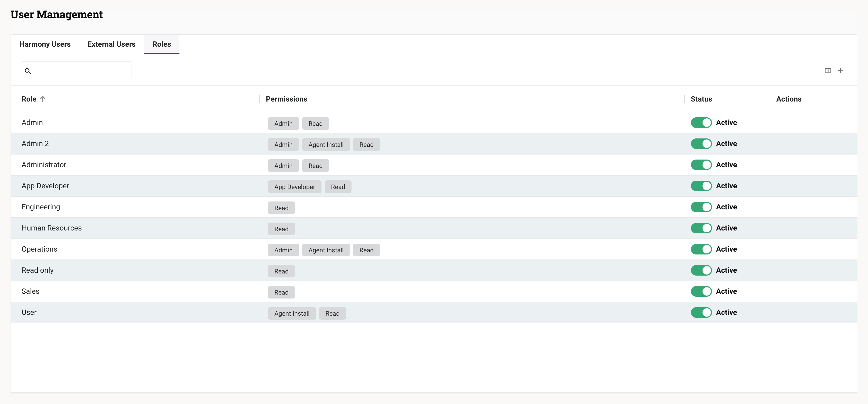Toggle the Admin role active status
The width and height of the screenshot is (868, 404).
[x=701, y=122]
